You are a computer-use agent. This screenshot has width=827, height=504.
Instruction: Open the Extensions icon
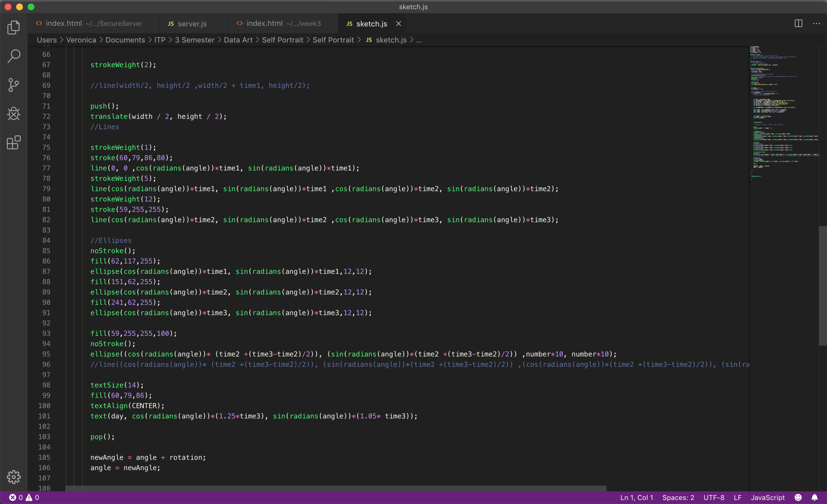click(x=14, y=143)
